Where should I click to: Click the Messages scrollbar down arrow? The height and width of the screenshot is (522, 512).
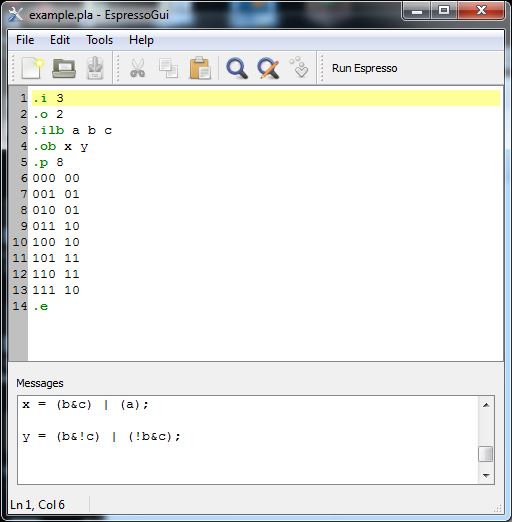point(486,475)
